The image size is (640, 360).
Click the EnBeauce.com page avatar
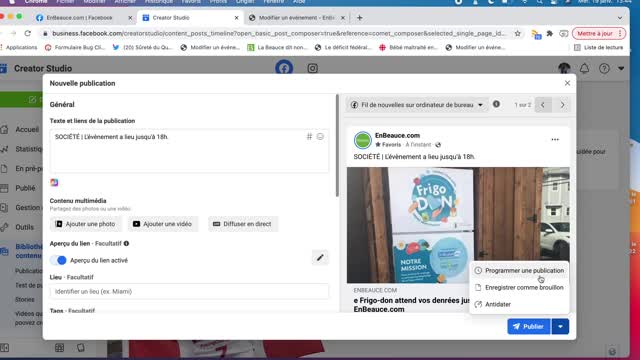pyautogui.click(x=362, y=140)
